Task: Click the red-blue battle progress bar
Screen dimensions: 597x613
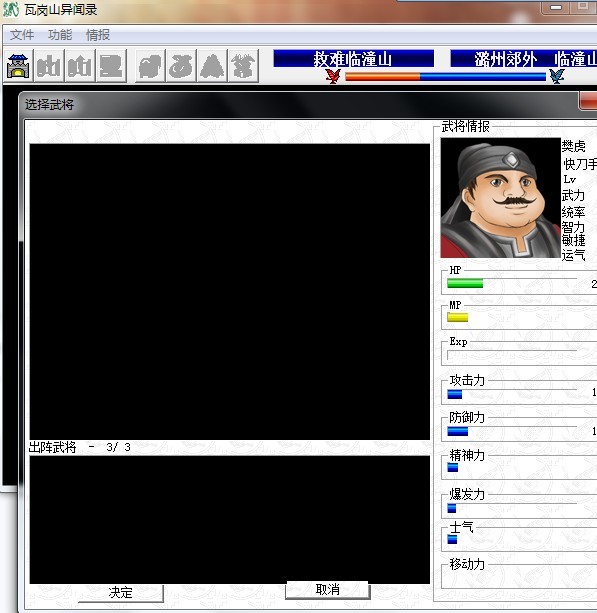Action: click(445, 76)
